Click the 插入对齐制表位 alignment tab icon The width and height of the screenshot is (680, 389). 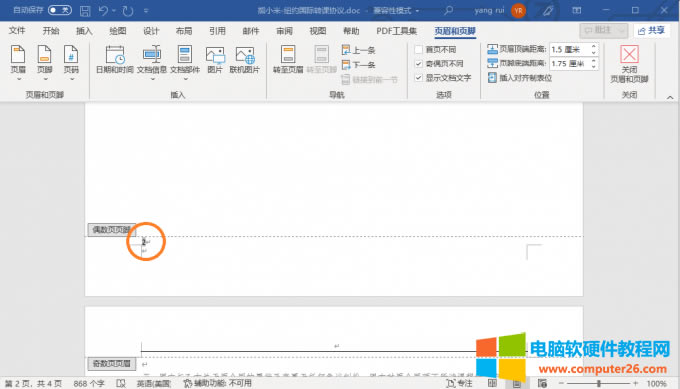(x=493, y=78)
